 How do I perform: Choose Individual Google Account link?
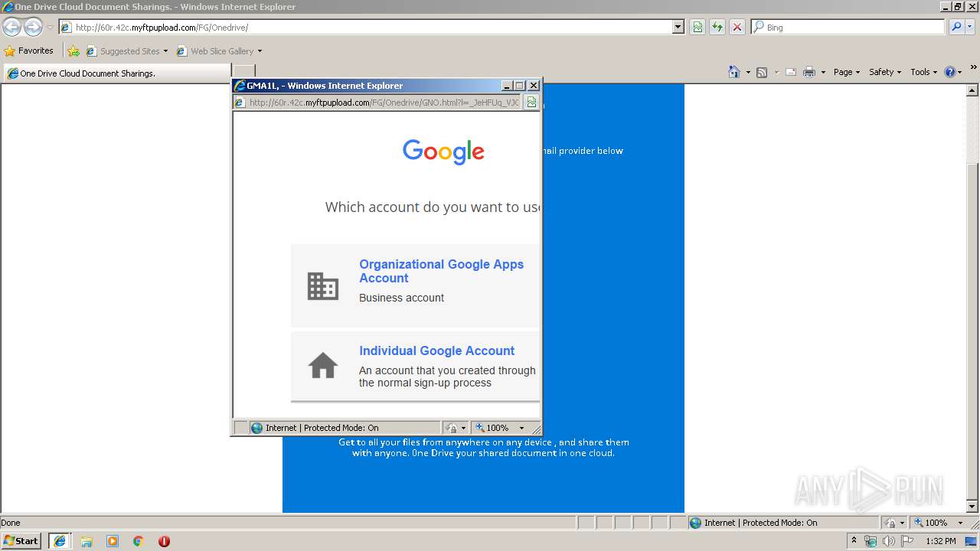coord(436,350)
